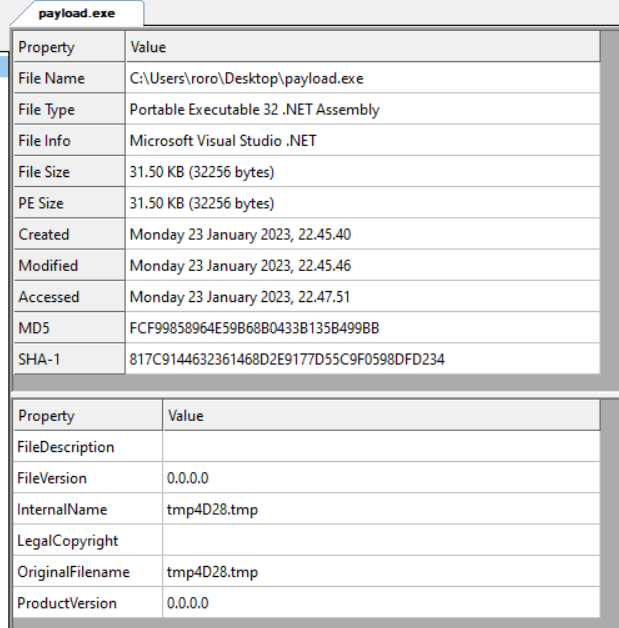Select the File Size value cell

click(202, 172)
